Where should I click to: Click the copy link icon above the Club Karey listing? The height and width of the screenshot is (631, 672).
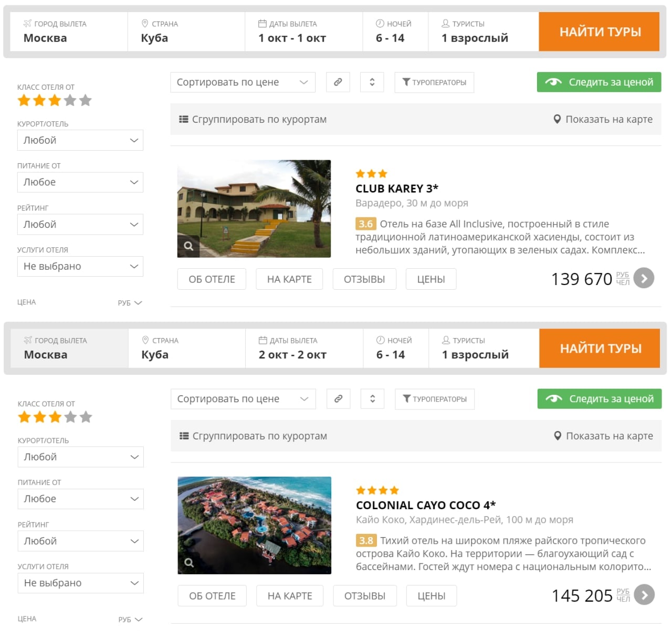(338, 82)
